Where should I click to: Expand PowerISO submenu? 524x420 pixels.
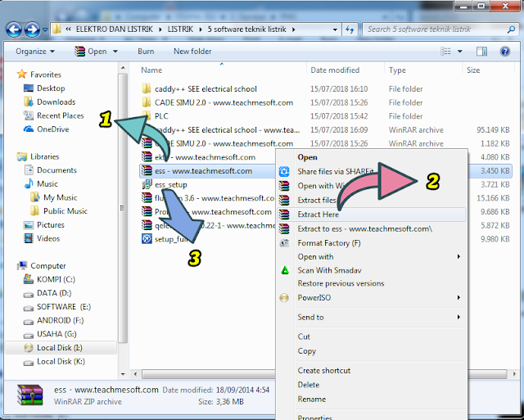click(x=371, y=298)
